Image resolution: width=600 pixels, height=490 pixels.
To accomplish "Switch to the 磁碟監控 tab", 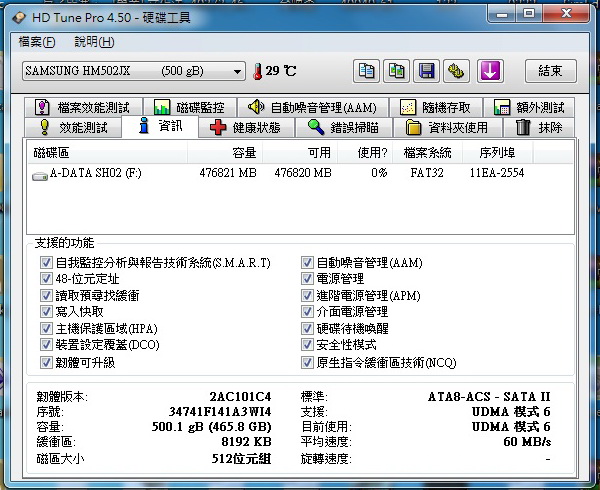I will [190, 107].
